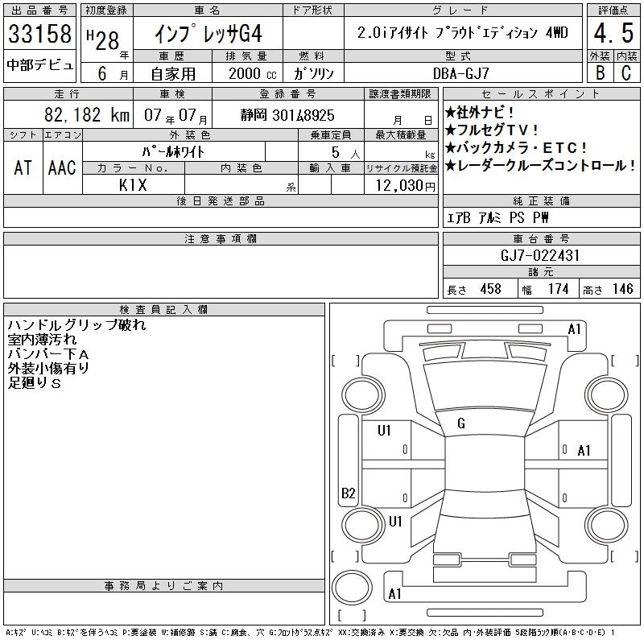Click A1 mark on front bumper diagram
Image resolution: width=644 pixels, height=644 pixels.
coord(574,329)
